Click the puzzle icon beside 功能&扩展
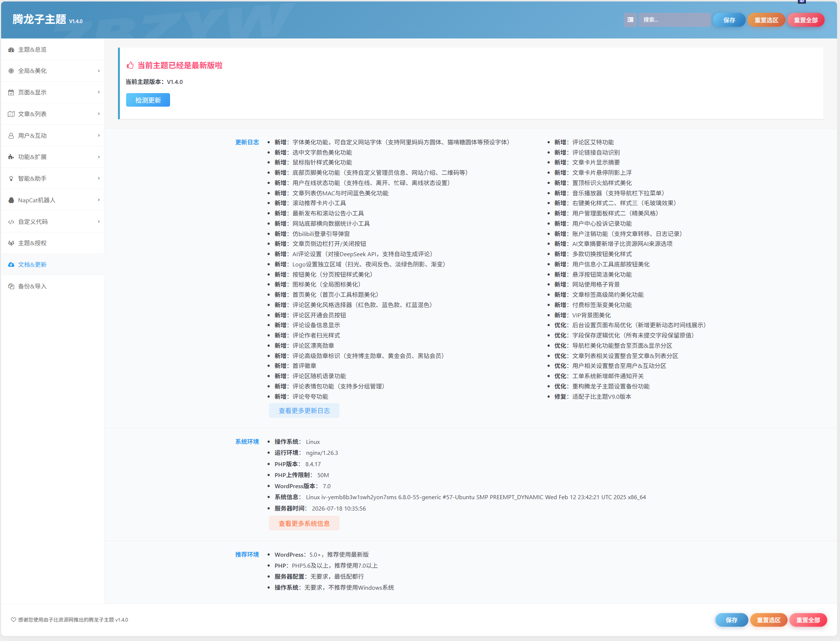Image resolution: width=840 pixels, height=641 pixels. coord(11,157)
